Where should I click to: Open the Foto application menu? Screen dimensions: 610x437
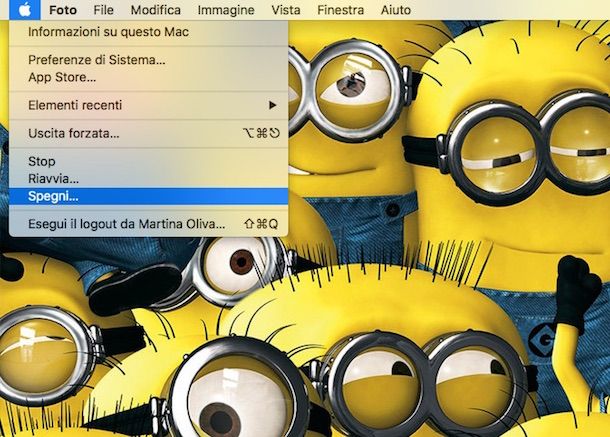click(x=63, y=10)
